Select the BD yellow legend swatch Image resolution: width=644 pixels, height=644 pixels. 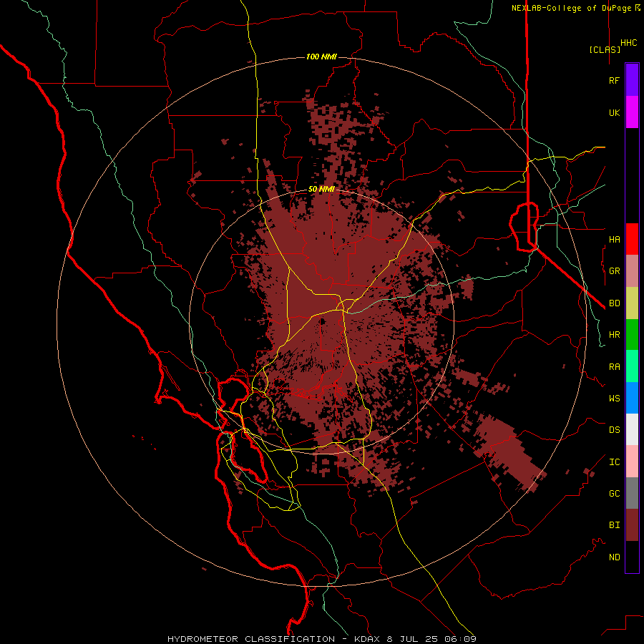click(x=632, y=303)
